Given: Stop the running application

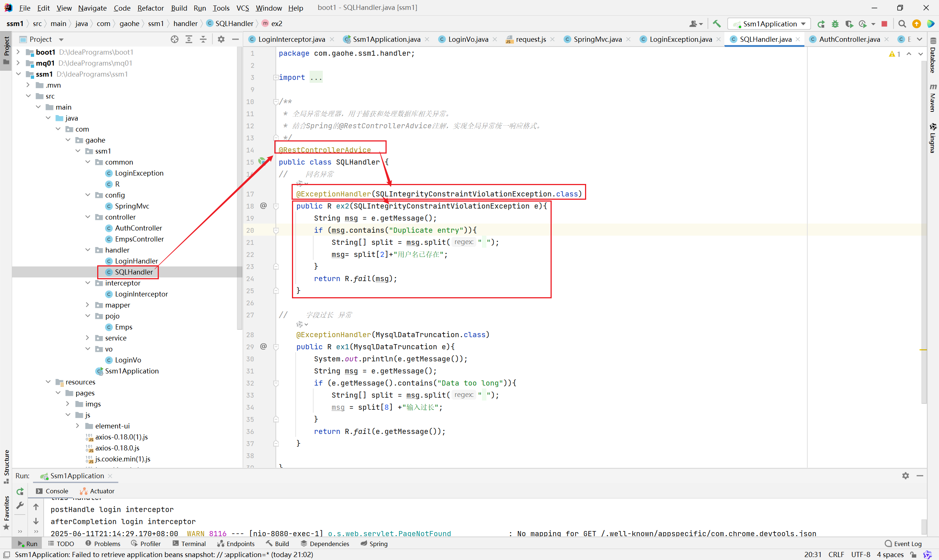Looking at the screenshot, I should pyautogui.click(x=884, y=24).
